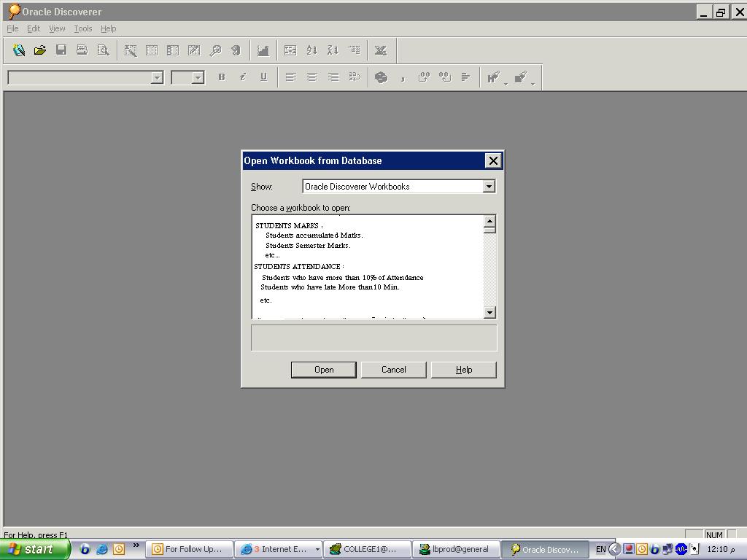This screenshot has height=560, width=747.
Task: Click the Edit Sheet toolbar icon
Action: pyautogui.click(x=131, y=50)
